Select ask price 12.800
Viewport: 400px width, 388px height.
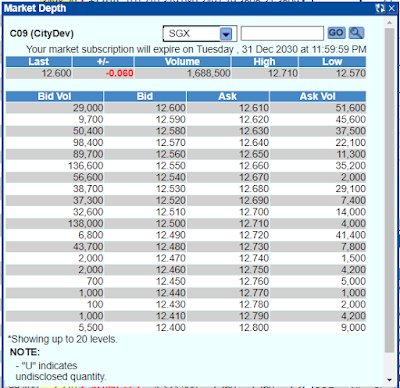pyautogui.click(x=254, y=327)
